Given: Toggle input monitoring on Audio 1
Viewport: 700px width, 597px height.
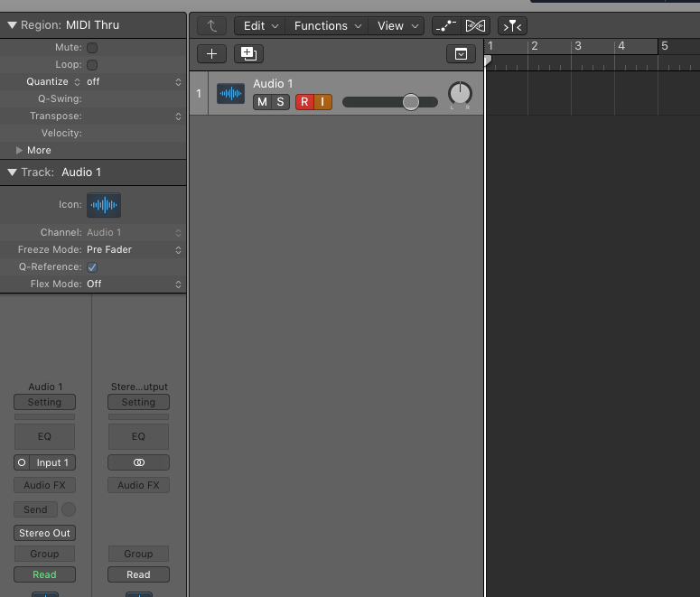Looking at the screenshot, I should [x=322, y=102].
